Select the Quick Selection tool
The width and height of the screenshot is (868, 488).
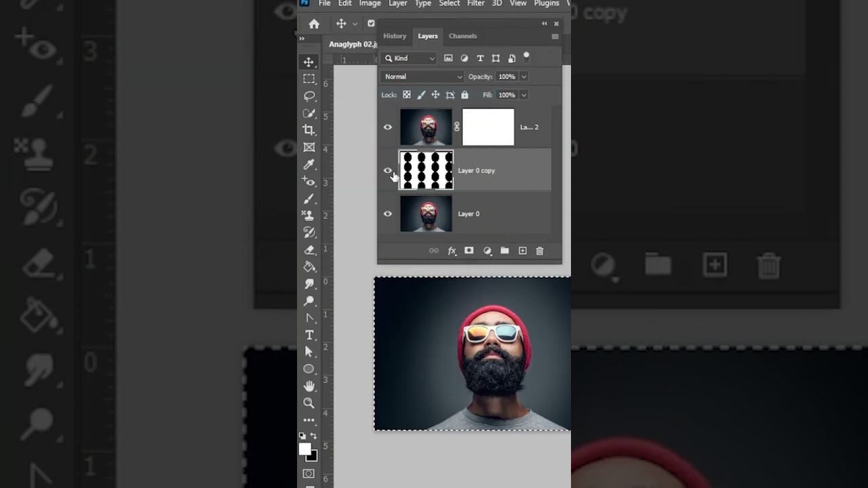(x=309, y=113)
